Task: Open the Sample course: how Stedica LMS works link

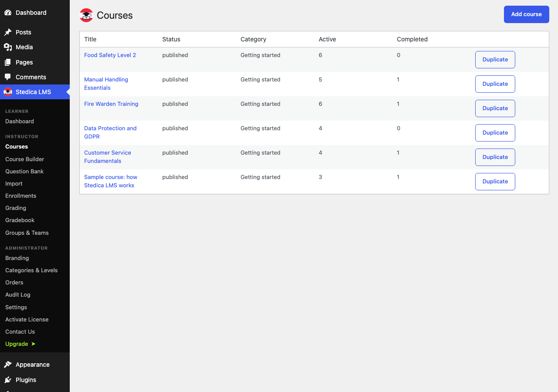Action: (x=111, y=181)
